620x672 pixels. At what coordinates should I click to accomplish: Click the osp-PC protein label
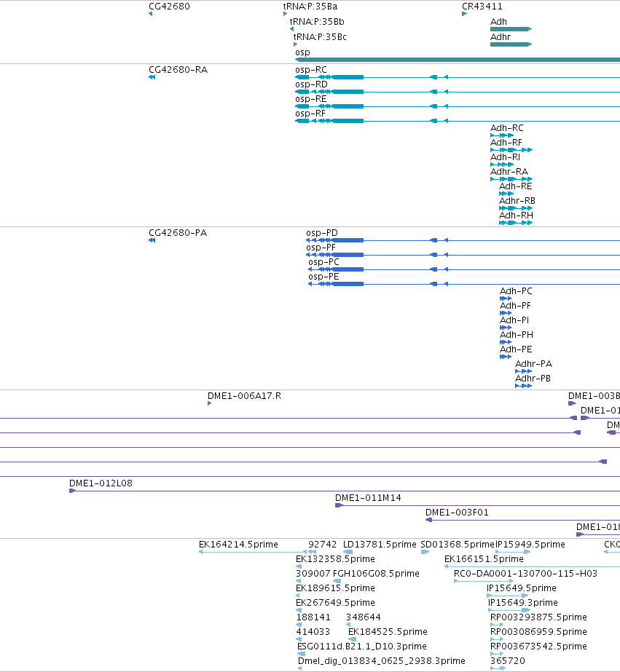323,262
